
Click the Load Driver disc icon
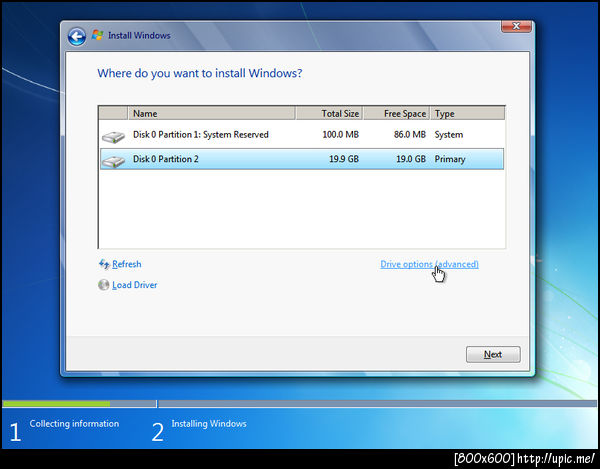pyautogui.click(x=104, y=285)
